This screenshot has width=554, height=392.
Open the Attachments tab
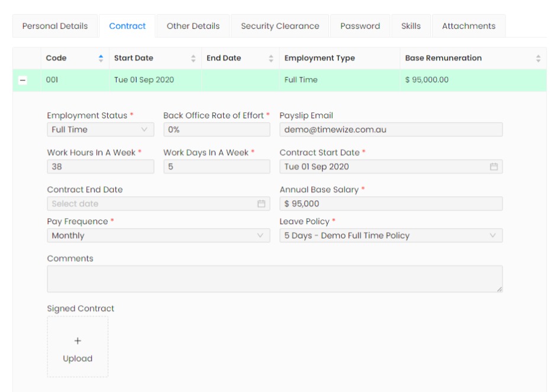tap(468, 27)
